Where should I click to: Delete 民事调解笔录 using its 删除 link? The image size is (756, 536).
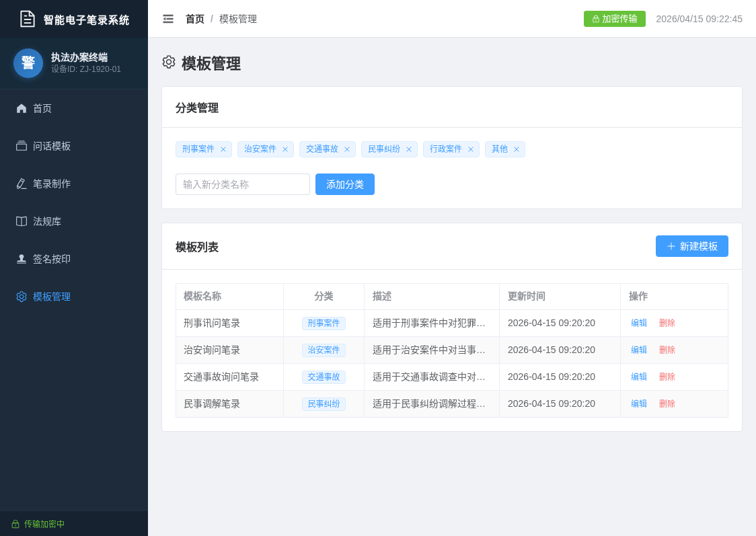click(x=667, y=404)
